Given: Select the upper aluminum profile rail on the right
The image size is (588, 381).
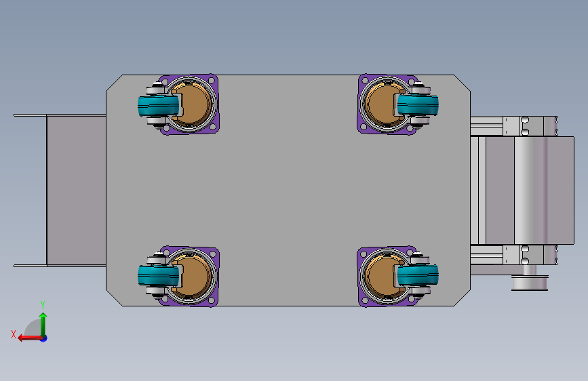Looking at the screenshot, I should (x=487, y=126).
